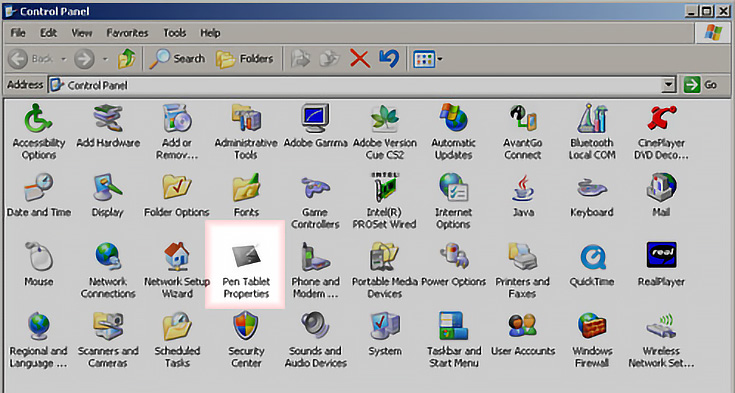Image resolution: width=735 pixels, height=393 pixels.
Task: Open the Favorites menu
Action: pos(127,33)
